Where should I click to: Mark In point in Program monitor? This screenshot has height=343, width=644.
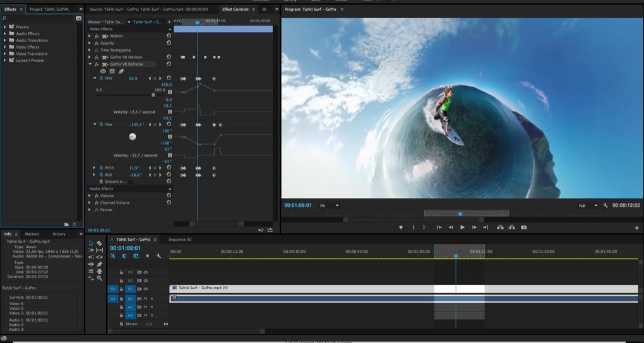click(x=413, y=227)
